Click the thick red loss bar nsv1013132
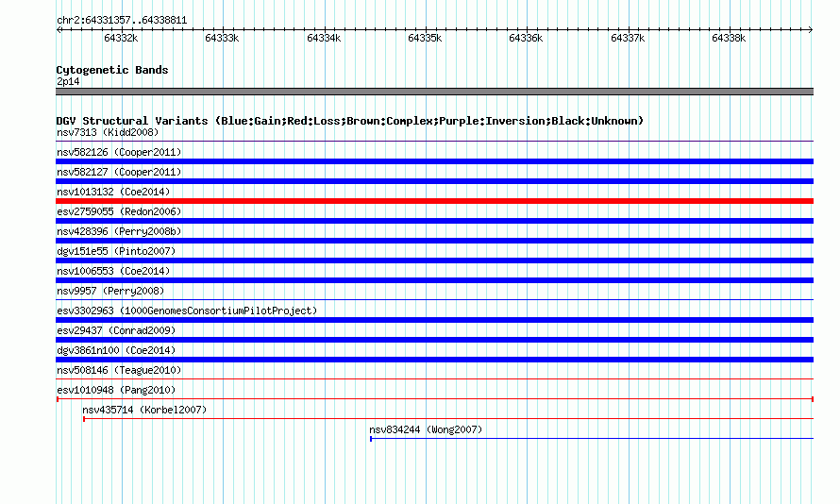Image resolution: width=840 pixels, height=504 pixels. [434, 201]
